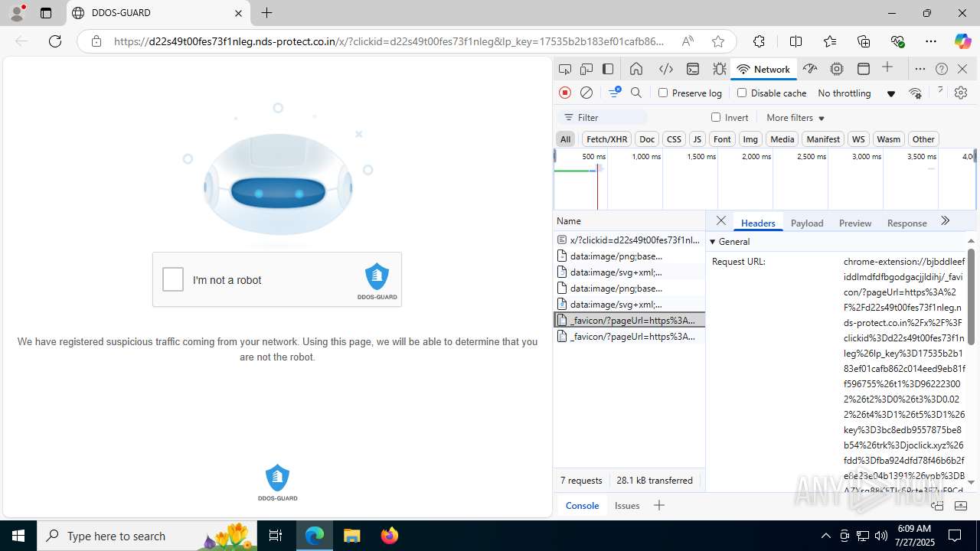This screenshot has height=551, width=980.
Task: Open the Console drawer tab
Action: click(582, 505)
